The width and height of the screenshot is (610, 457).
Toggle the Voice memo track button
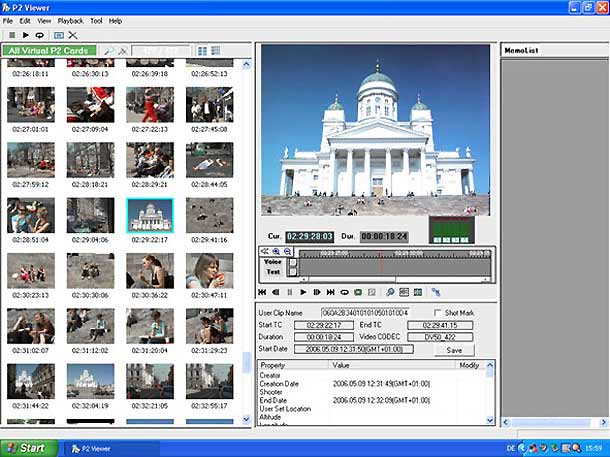[292, 262]
